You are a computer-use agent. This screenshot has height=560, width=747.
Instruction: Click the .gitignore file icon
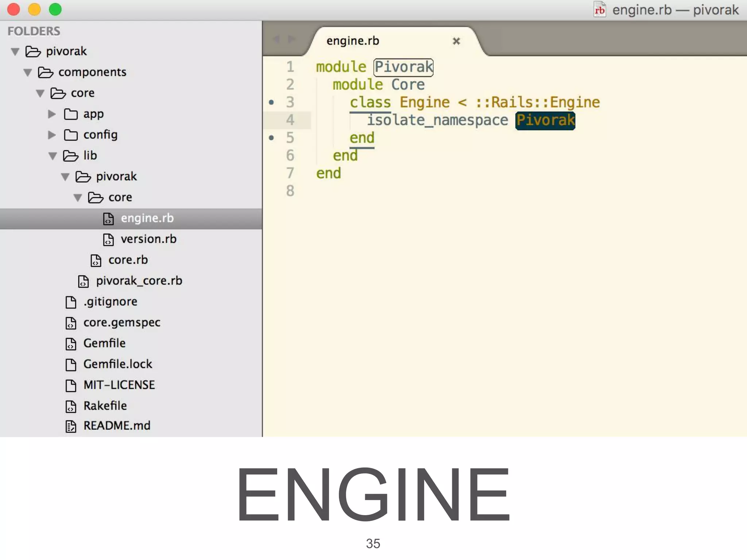(71, 302)
